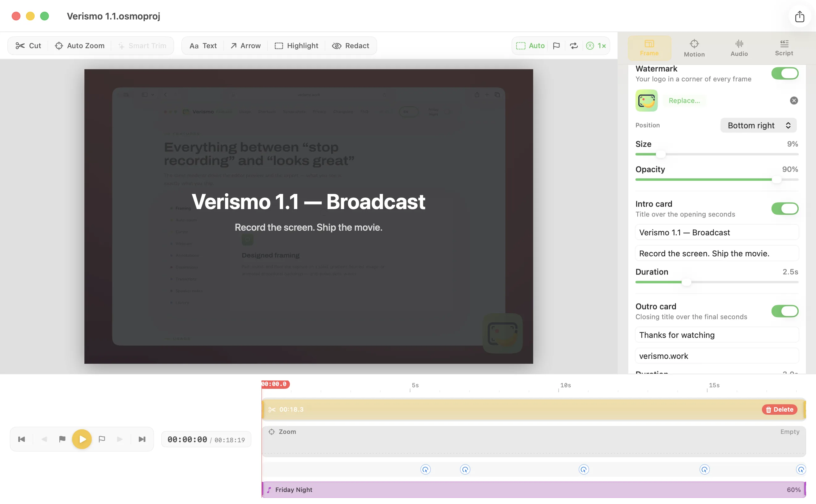Click the first cursor click marker

425,469
